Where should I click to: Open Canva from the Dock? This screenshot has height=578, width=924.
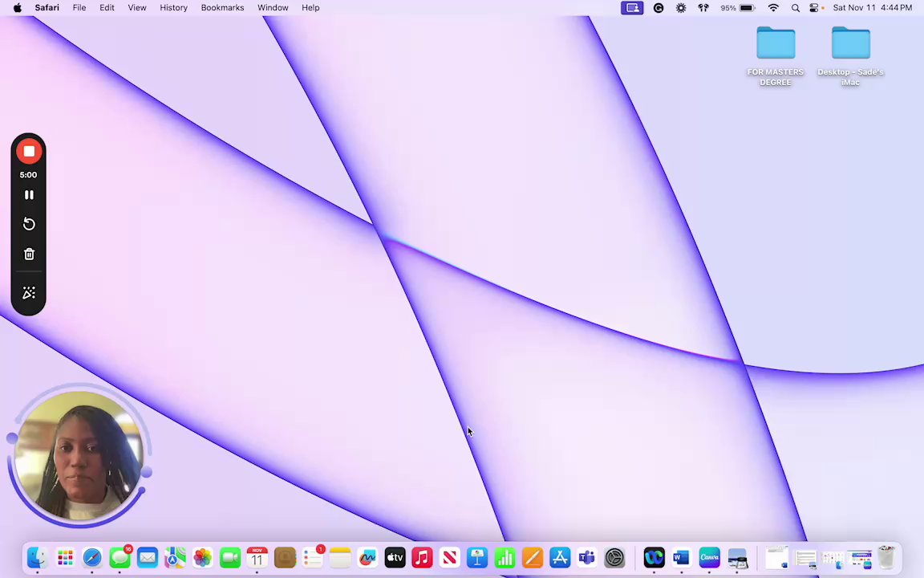pos(709,557)
